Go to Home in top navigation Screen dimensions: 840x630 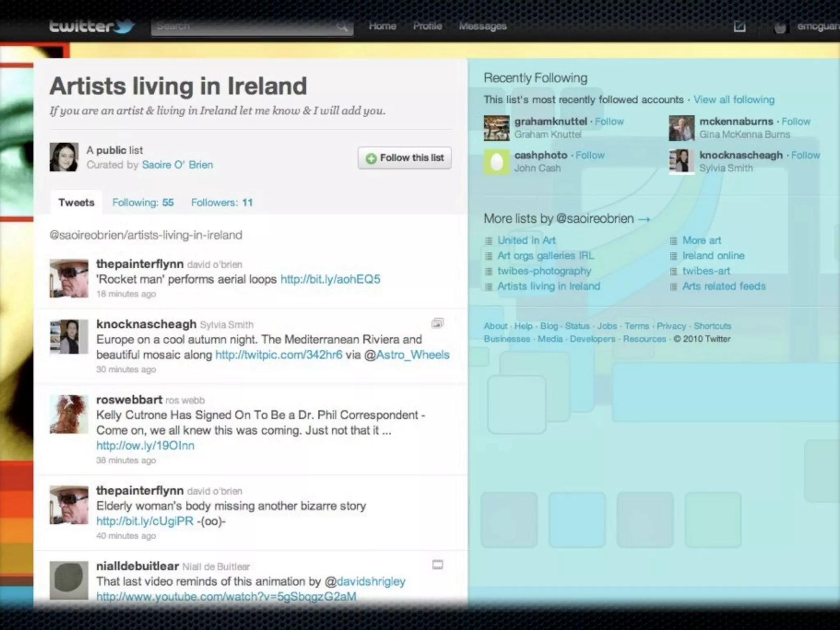(382, 26)
